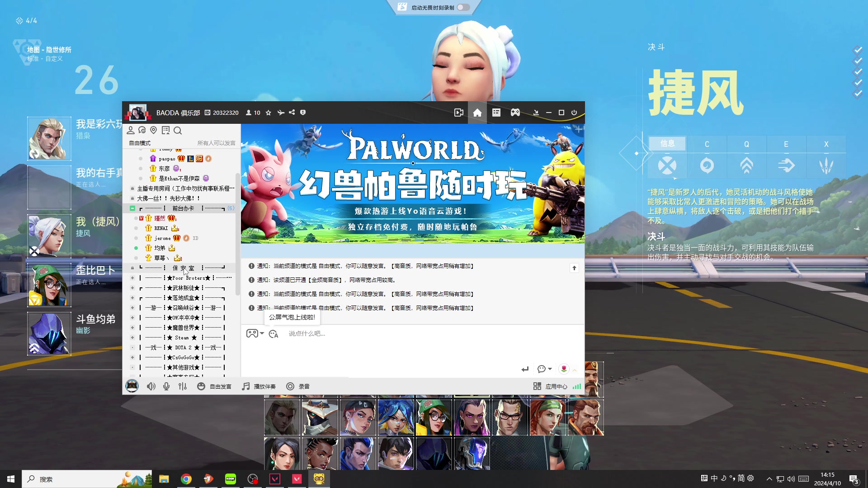Screen dimensions: 868x488
Task: Click the speaker volume icon in YY bottom bar
Action: click(151, 386)
